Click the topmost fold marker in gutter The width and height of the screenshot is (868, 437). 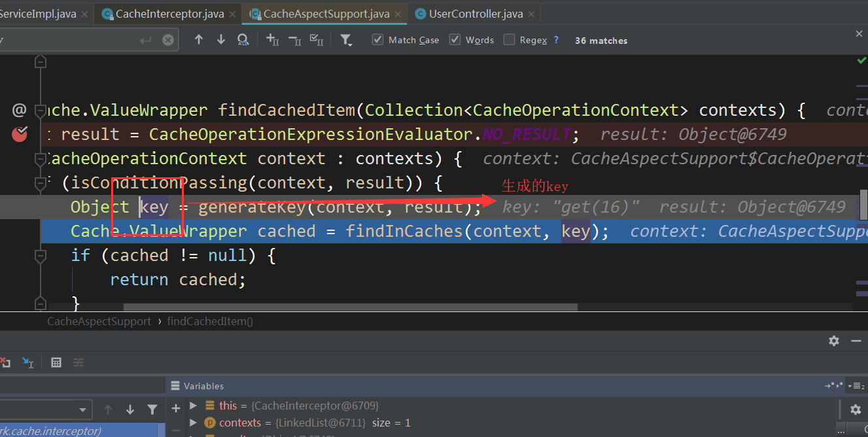coord(41,62)
